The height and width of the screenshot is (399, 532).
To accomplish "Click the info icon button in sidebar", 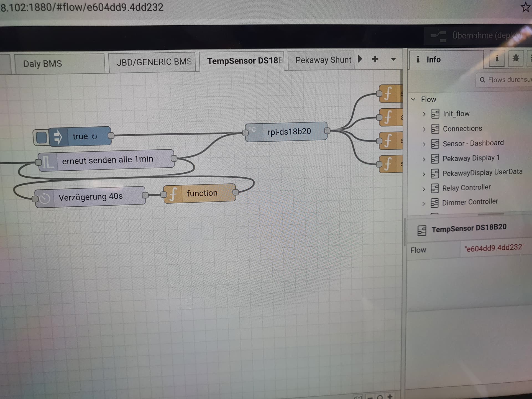I will click(497, 58).
